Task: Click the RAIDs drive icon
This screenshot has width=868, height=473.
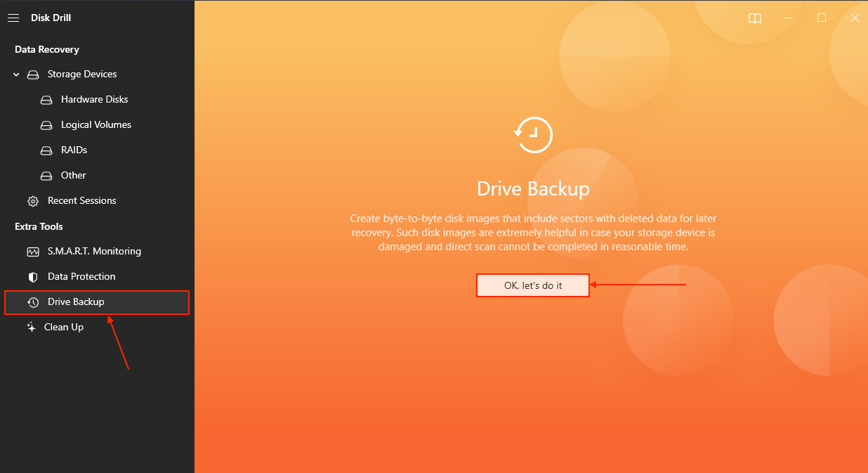Action: pyautogui.click(x=46, y=150)
